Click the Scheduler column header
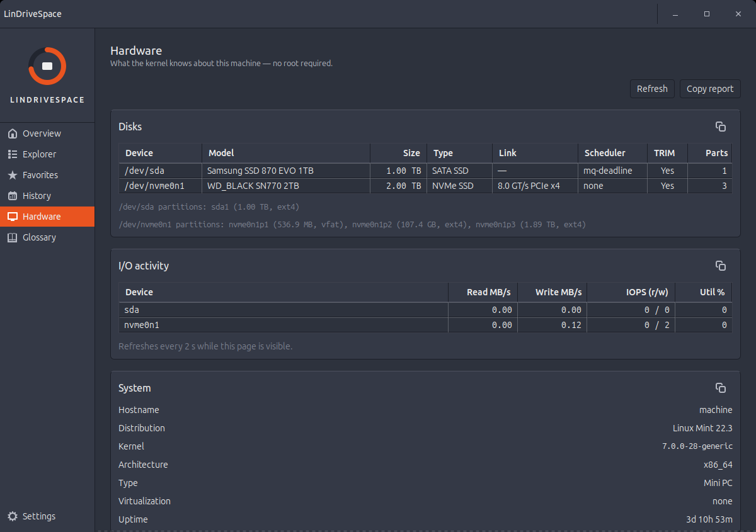Screen dimensions: 756x532 [x=612, y=153]
